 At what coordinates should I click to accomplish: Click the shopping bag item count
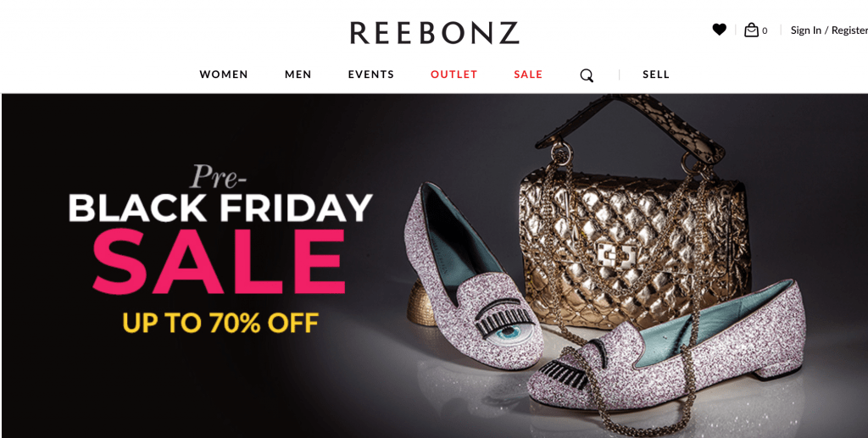coord(765,31)
